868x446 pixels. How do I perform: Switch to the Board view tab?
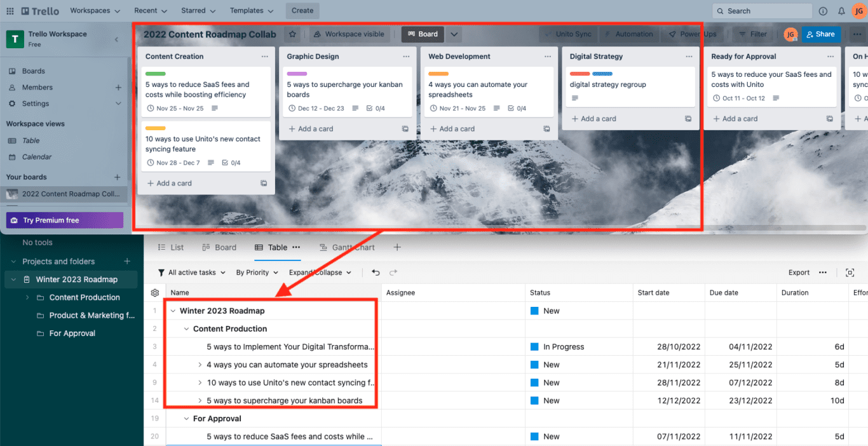pos(219,248)
